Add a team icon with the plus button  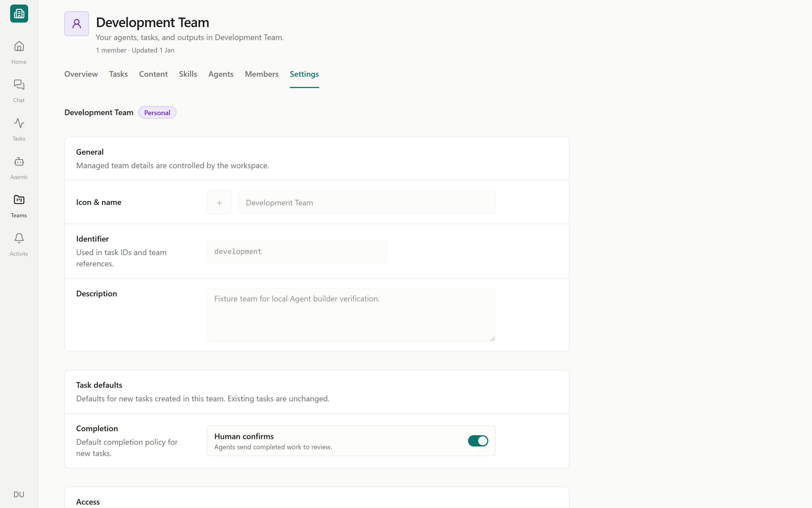(219, 202)
